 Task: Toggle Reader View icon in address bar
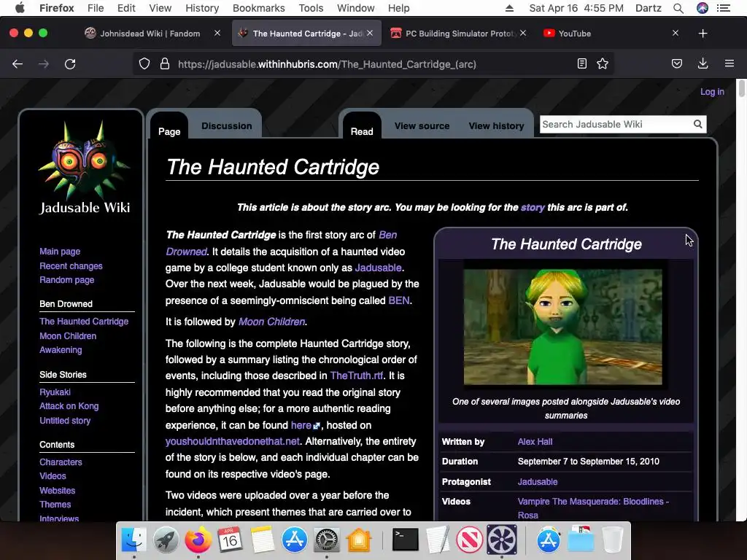tap(581, 64)
